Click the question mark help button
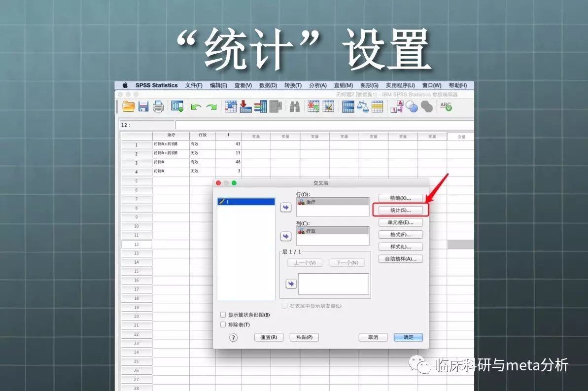This screenshot has width=588, height=391. (233, 338)
